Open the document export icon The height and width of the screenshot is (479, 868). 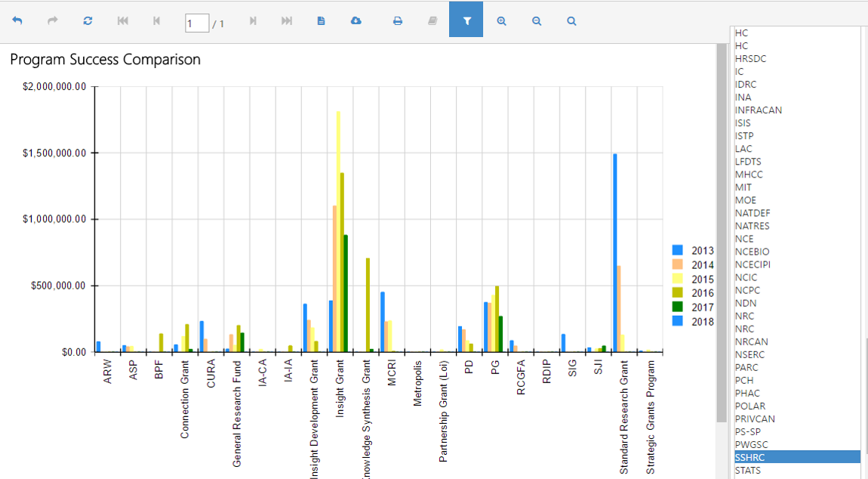(x=321, y=21)
